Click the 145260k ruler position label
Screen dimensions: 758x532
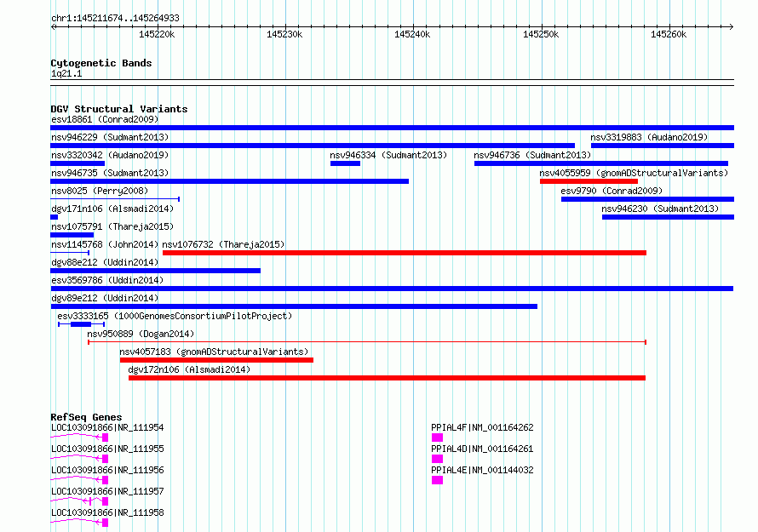tap(668, 34)
